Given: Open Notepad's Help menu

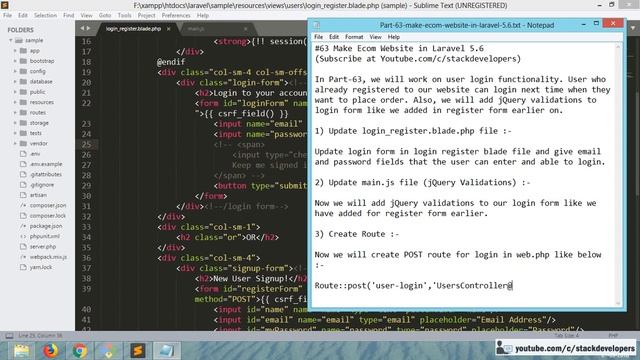Looking at the screenshot, I should 393,37.
